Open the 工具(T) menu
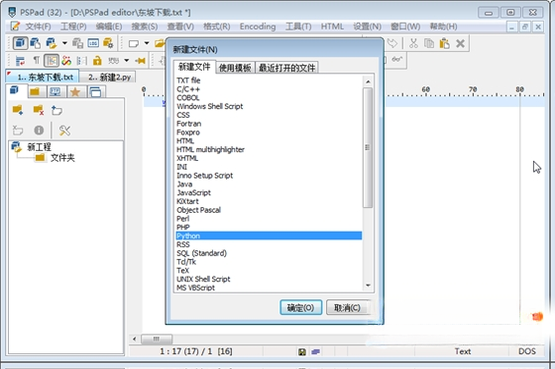The image size is (555, 369). pyautogui.click(x=298, y=27)
